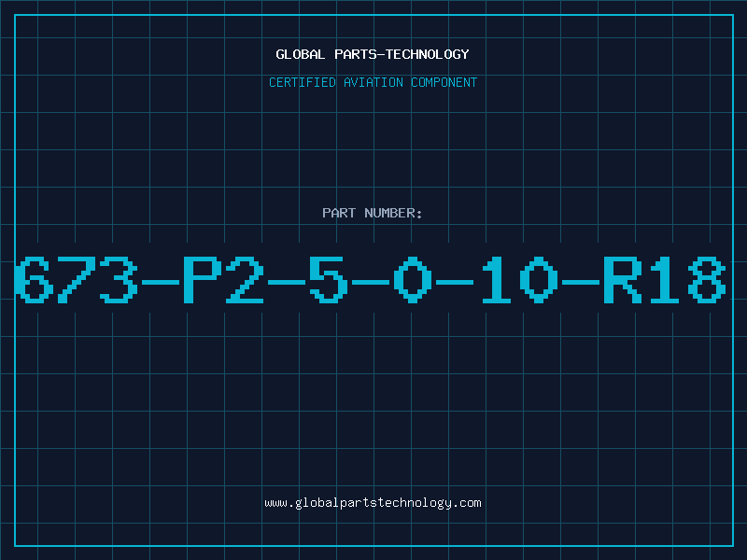Select part number 673-P2-5-0-10-R18

(371, 280)
